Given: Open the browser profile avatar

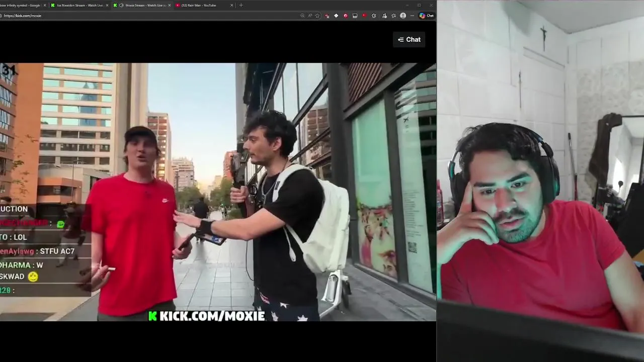Looking at the screenshot, I should 403,16.
